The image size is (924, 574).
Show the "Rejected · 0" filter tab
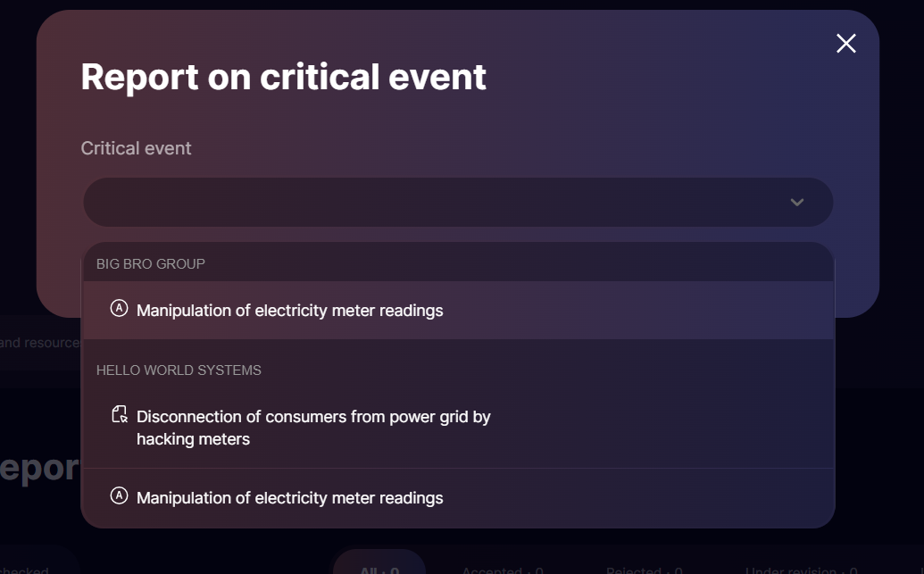(644, 570)
